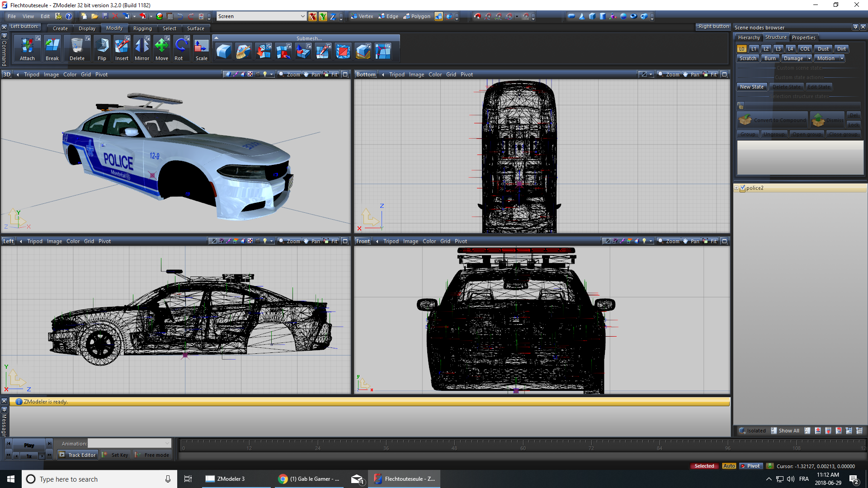Select the Attach tool
This screenshot has width=868, height=488.
coord(27,48)
